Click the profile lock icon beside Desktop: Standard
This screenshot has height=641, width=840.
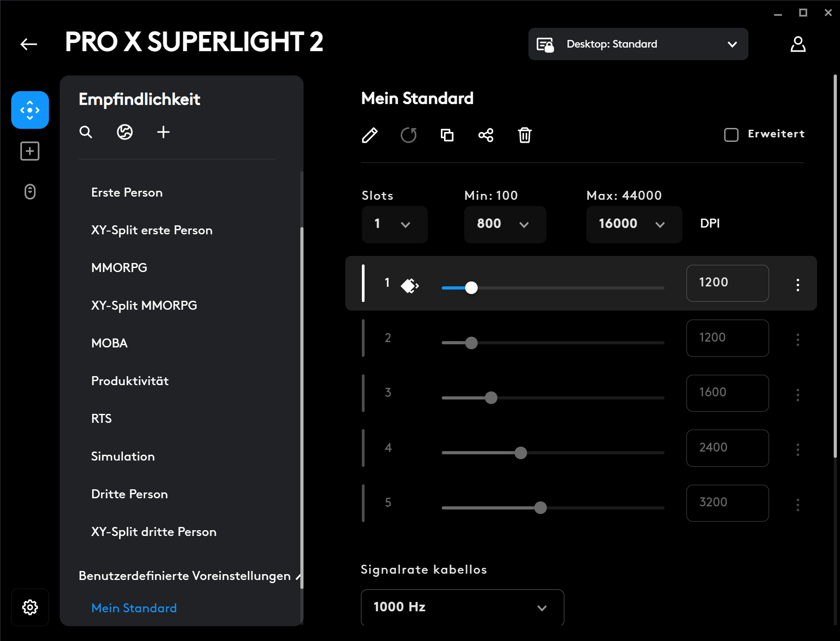[x=545, y=44]
